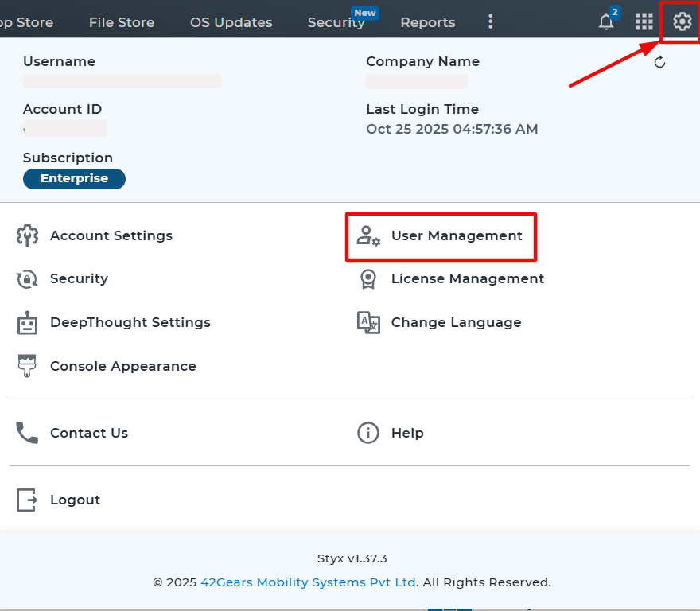Open the apps grid launcher
The height and width of the screenshot is (611, 700).
[x=644, y=22]
